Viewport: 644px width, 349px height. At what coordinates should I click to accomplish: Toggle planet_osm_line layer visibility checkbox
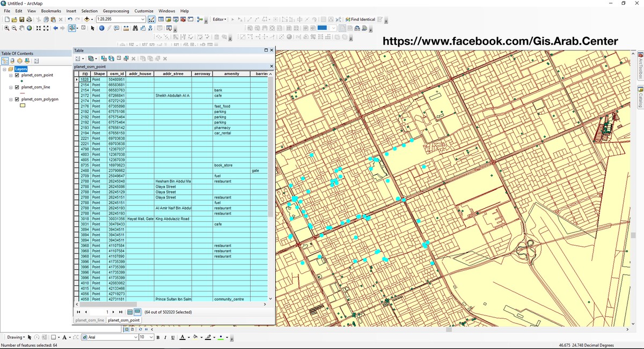(17, 87)
